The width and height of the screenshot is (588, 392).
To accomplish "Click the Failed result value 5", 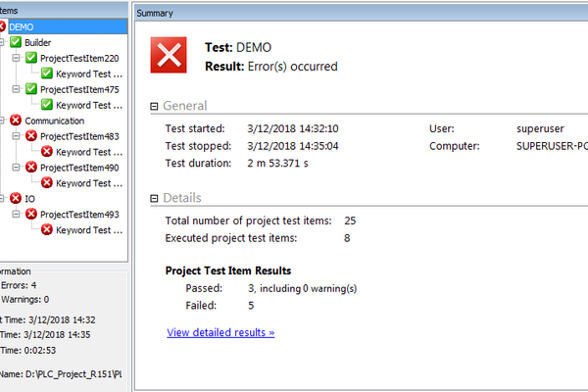I will click(251, 306).
